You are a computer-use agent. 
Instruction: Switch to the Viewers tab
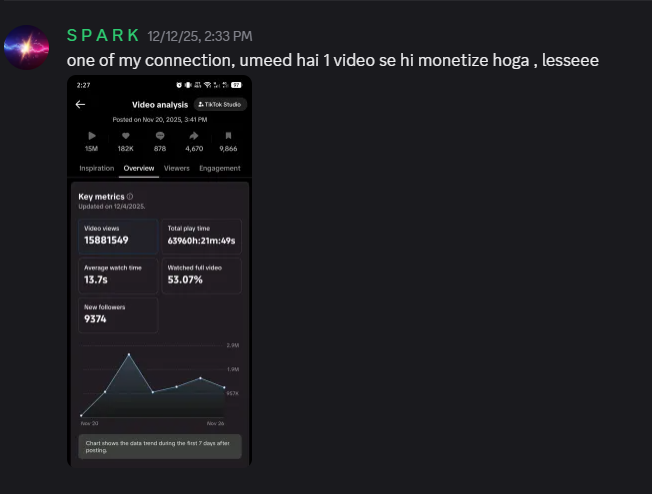tap(177, 168)
